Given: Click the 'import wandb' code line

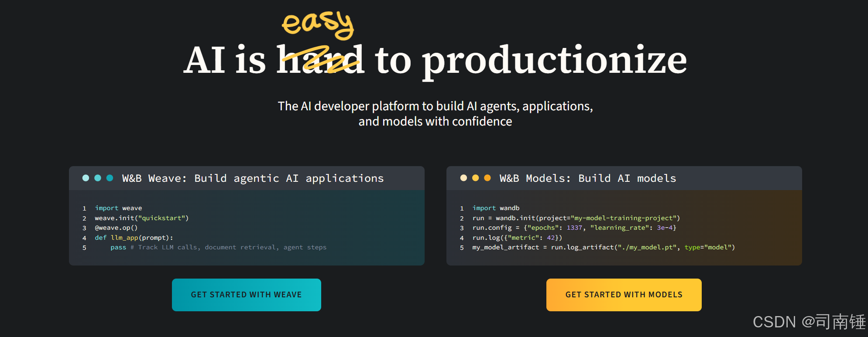Looking at the screenshot, I should [496, 208].
